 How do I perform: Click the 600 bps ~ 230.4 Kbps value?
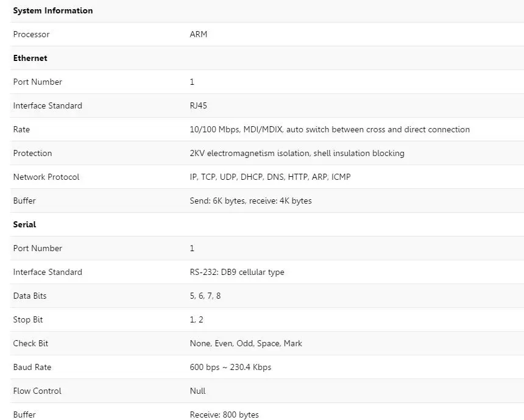click(x=230, y=367)
